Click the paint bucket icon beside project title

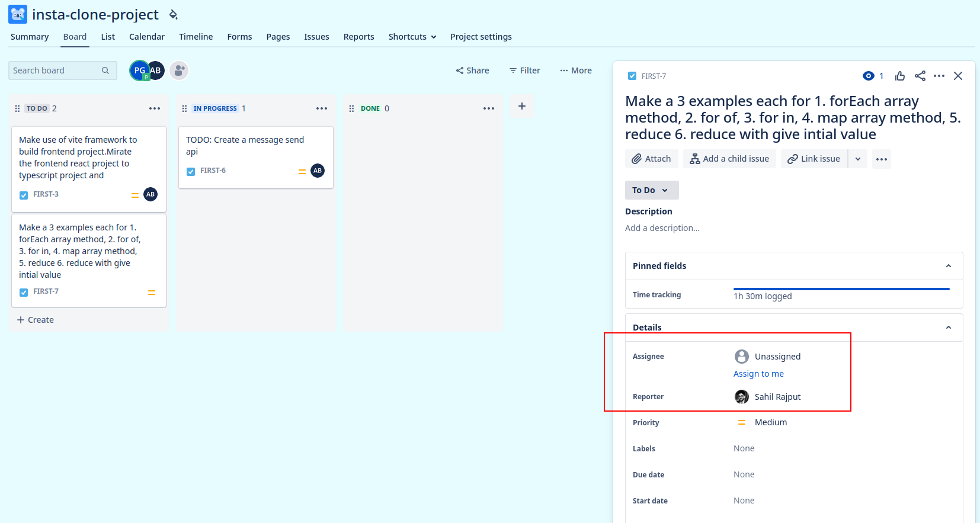tap(173, 14)
